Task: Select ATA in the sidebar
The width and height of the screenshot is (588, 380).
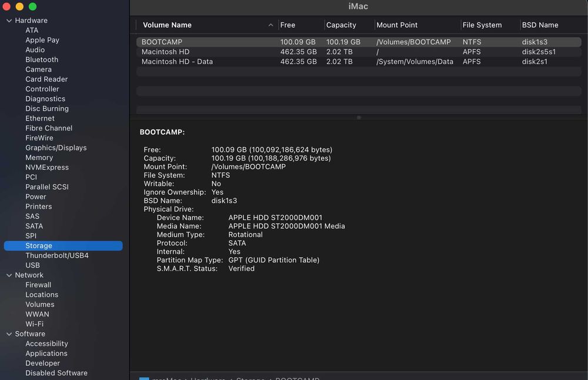Action: click(x=32, y=31)
